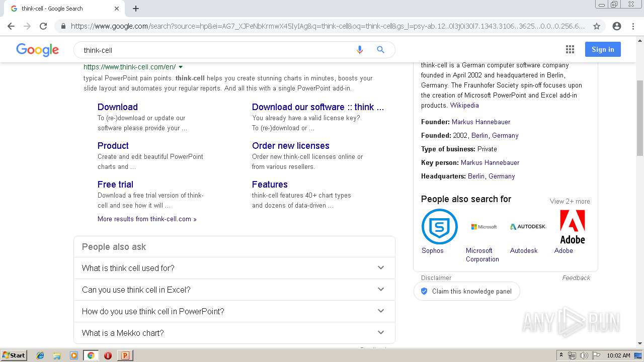This screenshot has width=644, height=362.
Task: Click the volume speaker tray icon
Action: [x=584, y=355]
